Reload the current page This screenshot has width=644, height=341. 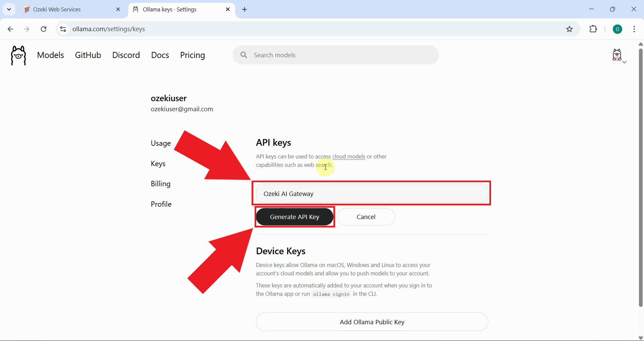(44, 29)
